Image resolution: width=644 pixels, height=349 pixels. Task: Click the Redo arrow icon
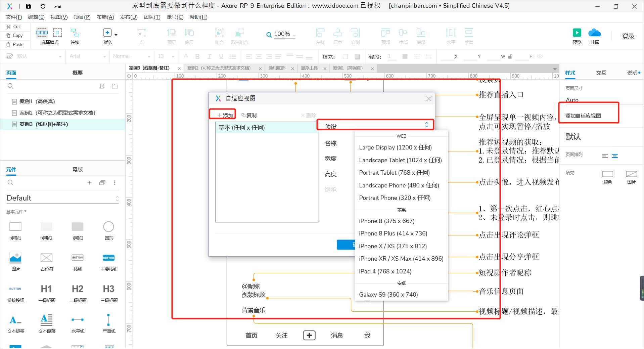tap(57, 6)
